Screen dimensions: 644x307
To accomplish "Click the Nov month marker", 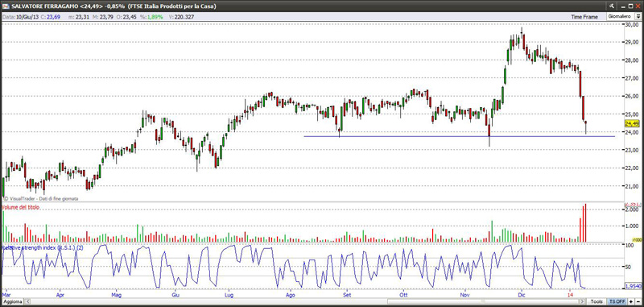I will tap(465, 295).
